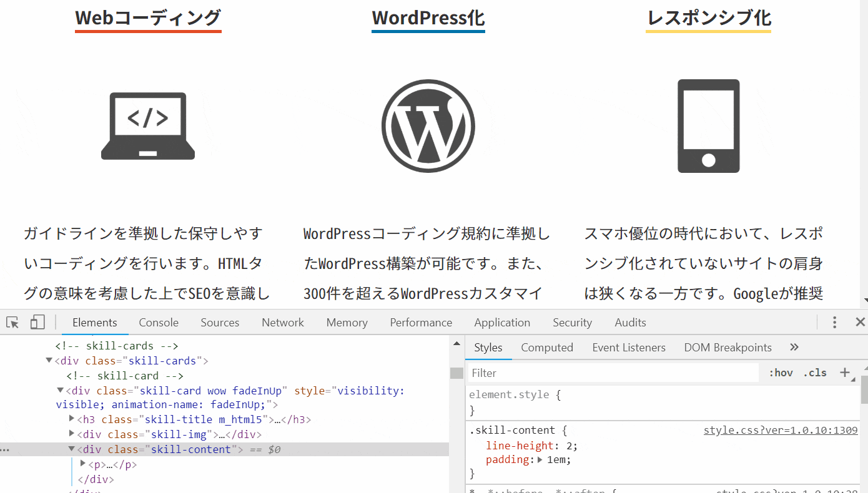This screenshot has height=493, width=868.
Task: Toggle the device toolbar icon
Action: click(37, 323)
